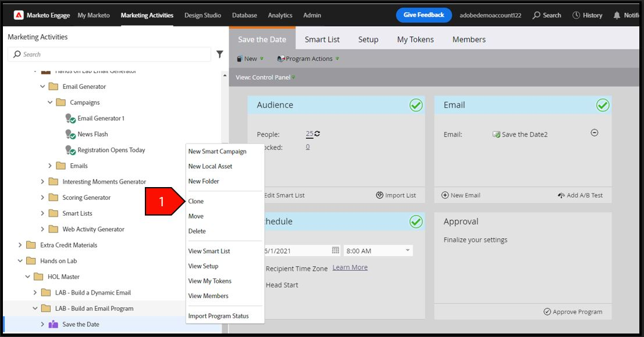Open the Learn More link

click(x=350, y=267)
